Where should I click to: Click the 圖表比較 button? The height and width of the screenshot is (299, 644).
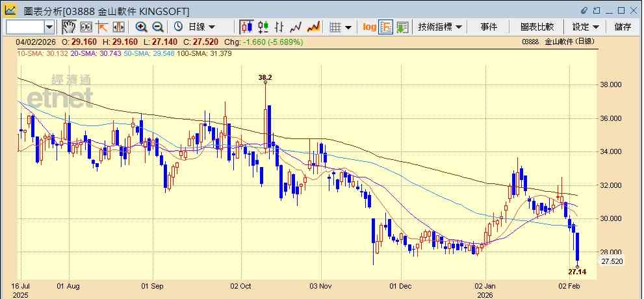click(537, 27)
